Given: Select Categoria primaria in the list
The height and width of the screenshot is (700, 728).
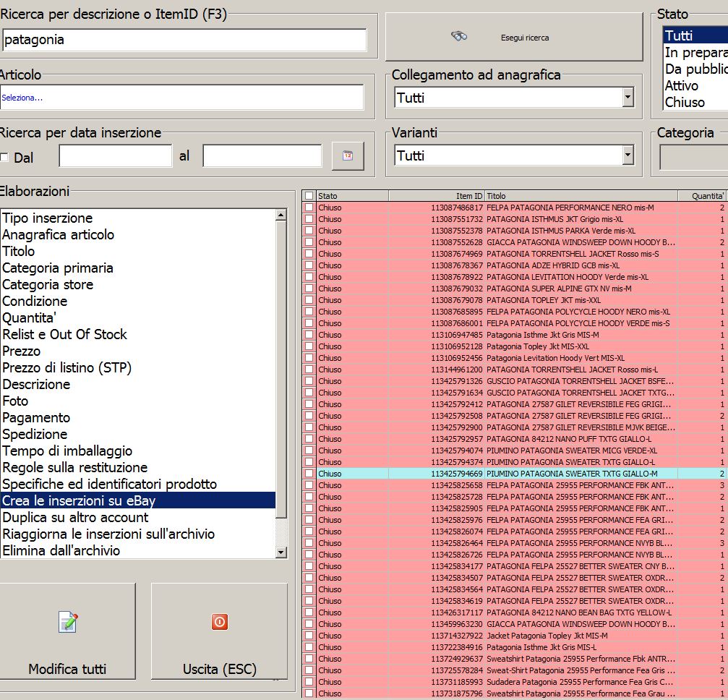Looking at the screenshot, I should 138,268.
